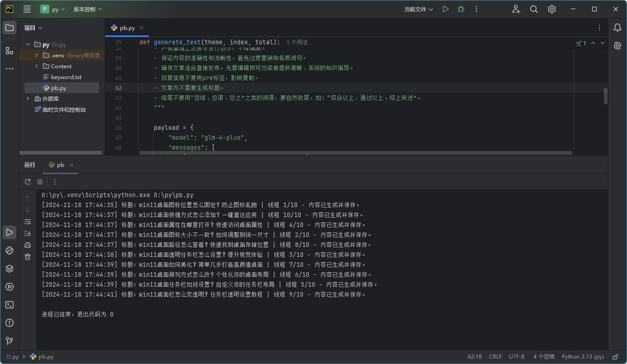
Task: Go to previous highlighted problem arrow
Action: pos(593,43)
